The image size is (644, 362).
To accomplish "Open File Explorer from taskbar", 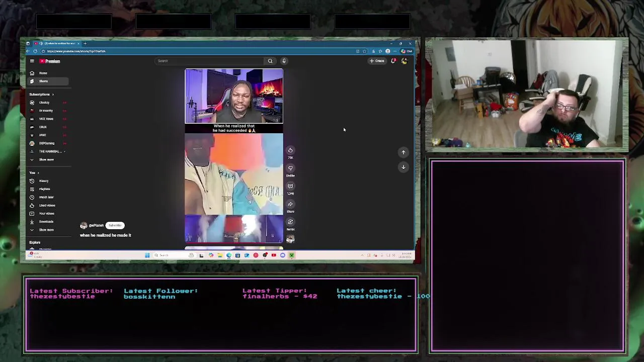I will click(220, 255).
